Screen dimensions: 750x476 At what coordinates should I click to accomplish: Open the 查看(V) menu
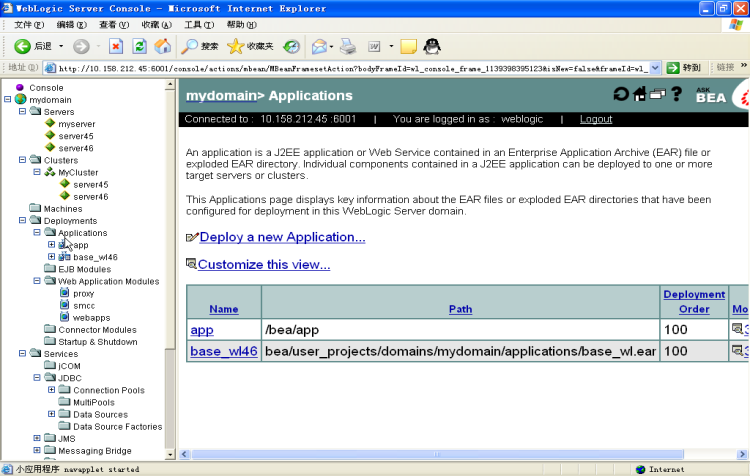(x=114, y=24)
